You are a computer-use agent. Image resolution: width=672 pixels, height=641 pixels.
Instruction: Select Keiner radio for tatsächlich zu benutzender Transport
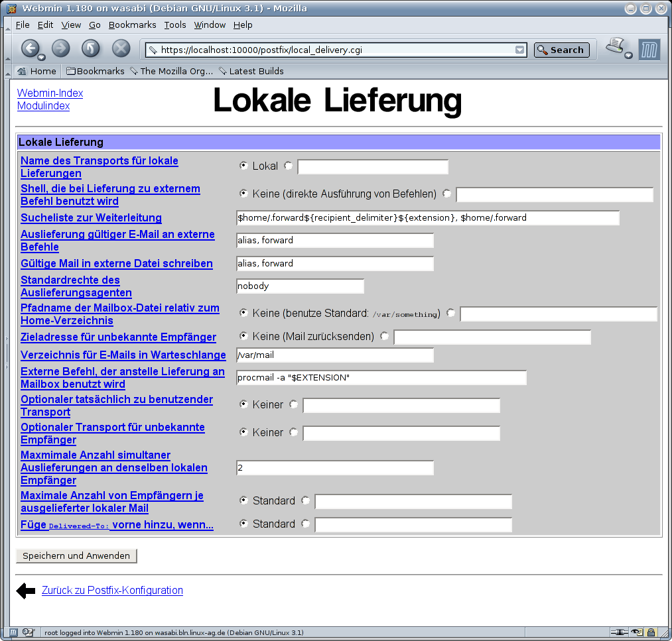243,404
